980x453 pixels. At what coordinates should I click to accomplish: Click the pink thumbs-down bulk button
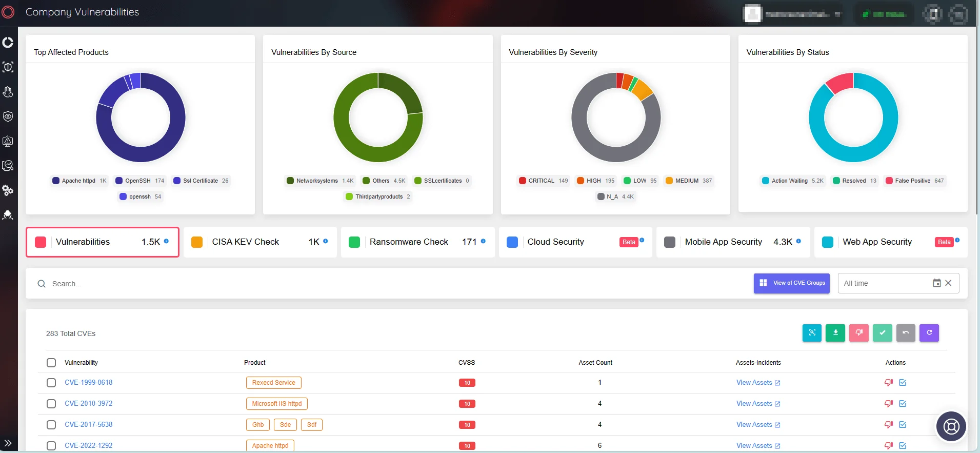pos(859,333)
